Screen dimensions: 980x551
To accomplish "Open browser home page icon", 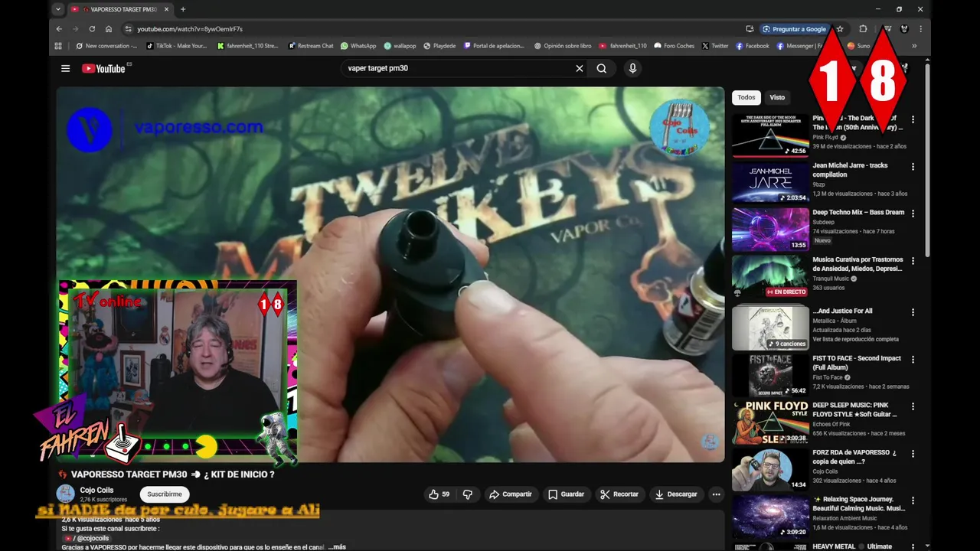I will coord(109,29).
